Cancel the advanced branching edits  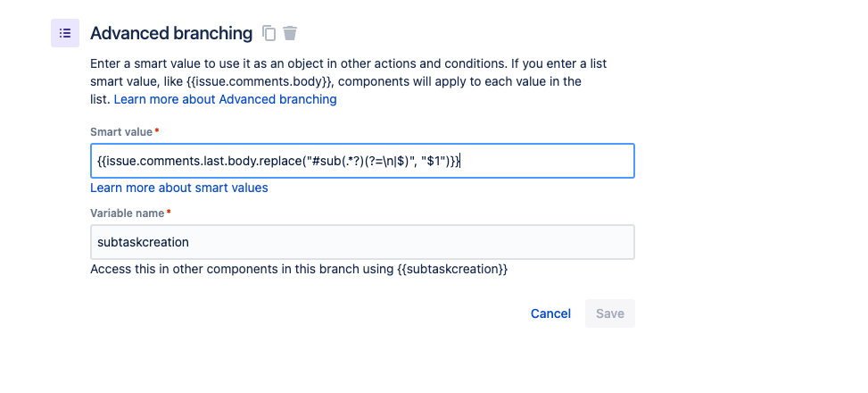pos(550,314)
